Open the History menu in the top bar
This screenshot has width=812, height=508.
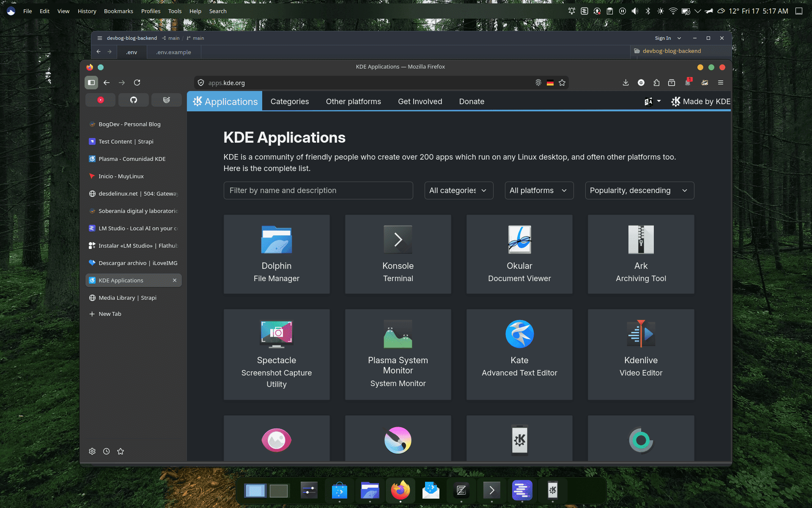[x=87, y=11]
